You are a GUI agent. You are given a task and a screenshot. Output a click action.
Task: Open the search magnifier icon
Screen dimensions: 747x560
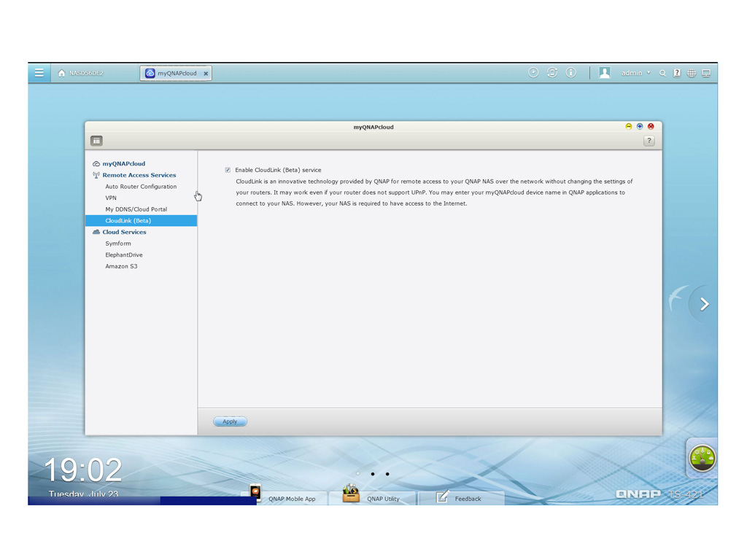point(662,74)
